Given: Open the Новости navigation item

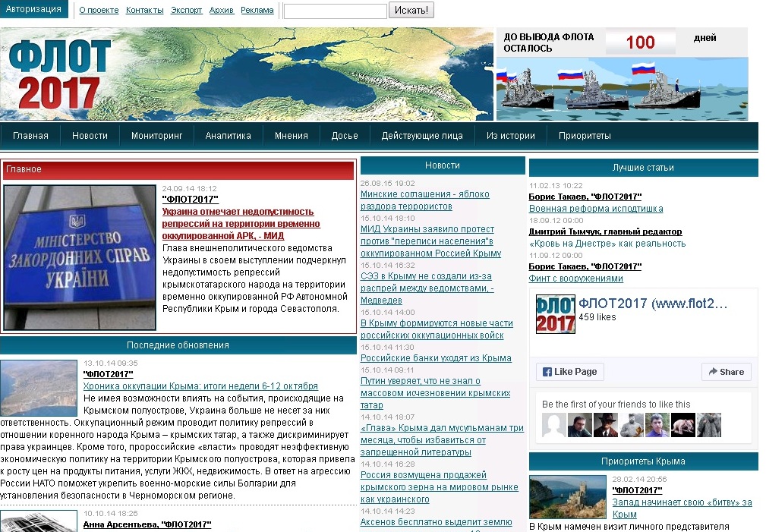Looking at the screenshot, I should point(90,136).
